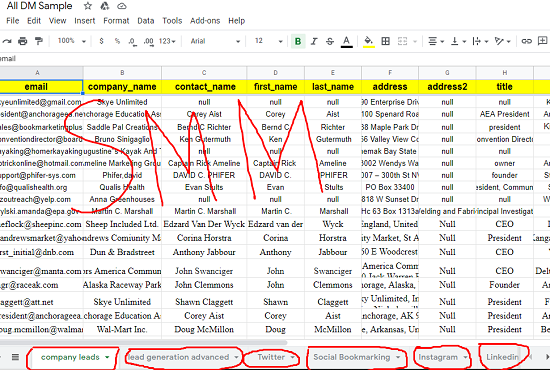Viewport: 550px width, 370px height.
Task: Select the Alaska Raceway Park cell
Action: [x=122, y=285]
